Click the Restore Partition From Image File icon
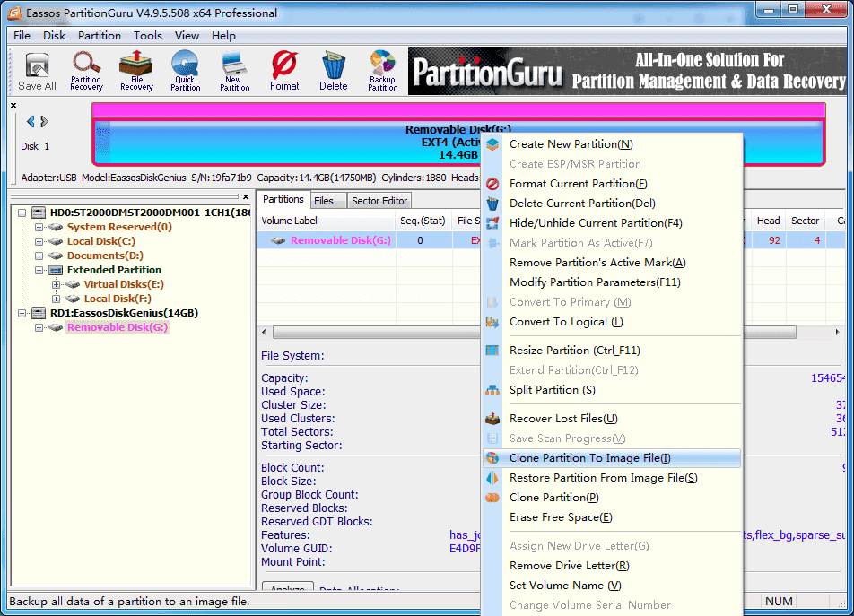854x616 pixels. point(492,478)
